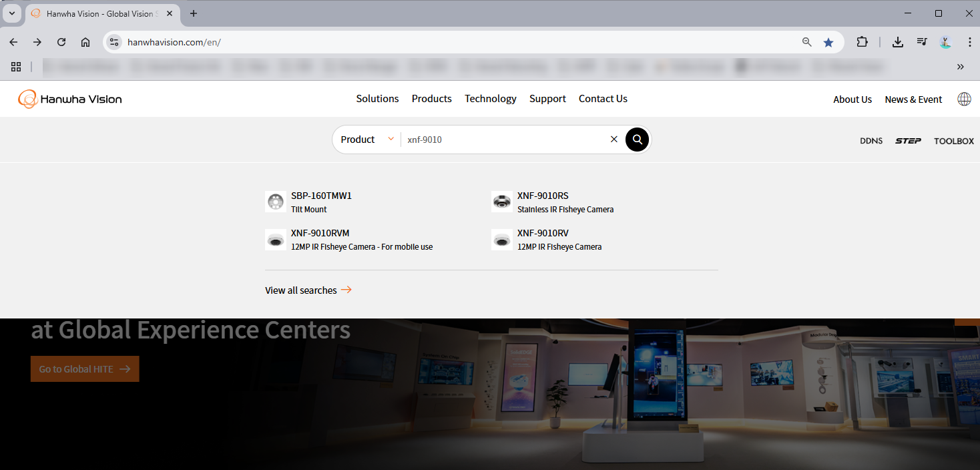Click '12MP IR Fisheye Camera - For mobile use'
This screenshot has height=470, width=980.
[x=362, y=247]
